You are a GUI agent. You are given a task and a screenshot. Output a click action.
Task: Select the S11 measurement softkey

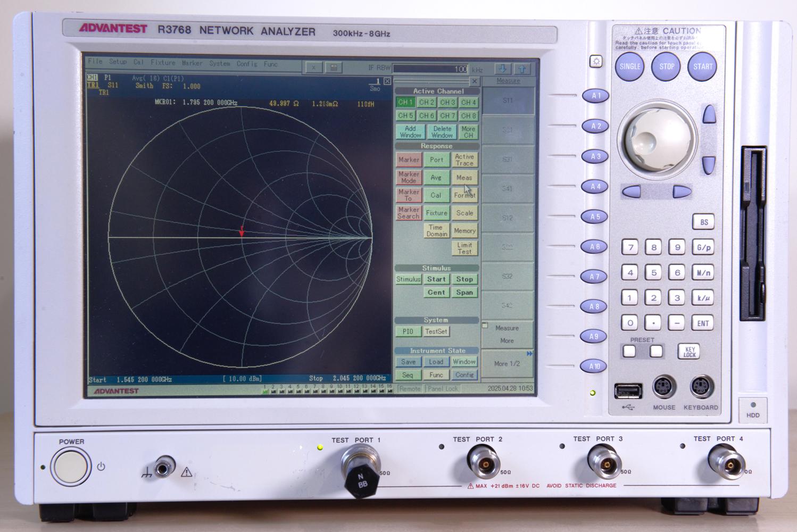[508, 101]
